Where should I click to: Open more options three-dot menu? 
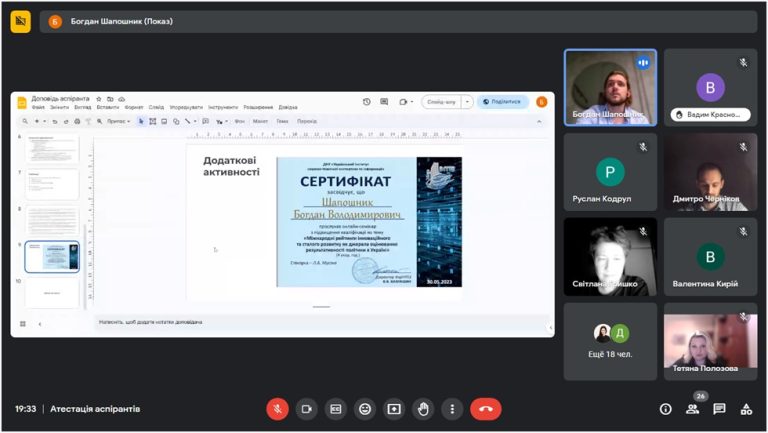pos(452,409)
